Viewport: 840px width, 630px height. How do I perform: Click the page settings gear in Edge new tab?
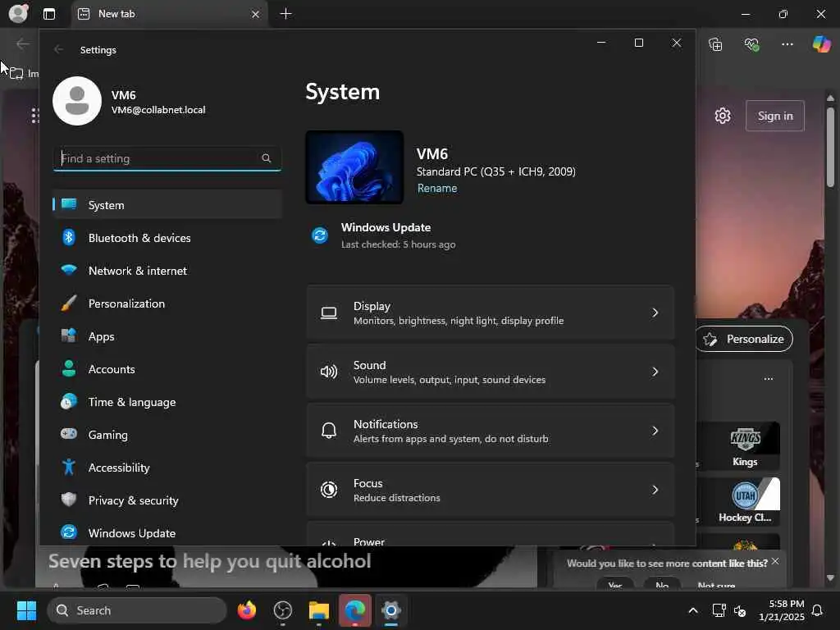coord(723,116)
